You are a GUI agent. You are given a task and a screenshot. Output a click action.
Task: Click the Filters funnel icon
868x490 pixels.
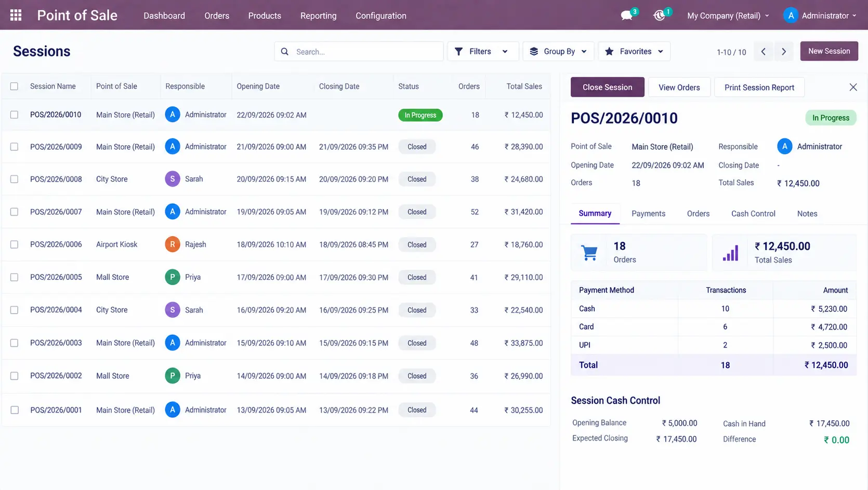(458, 51)
